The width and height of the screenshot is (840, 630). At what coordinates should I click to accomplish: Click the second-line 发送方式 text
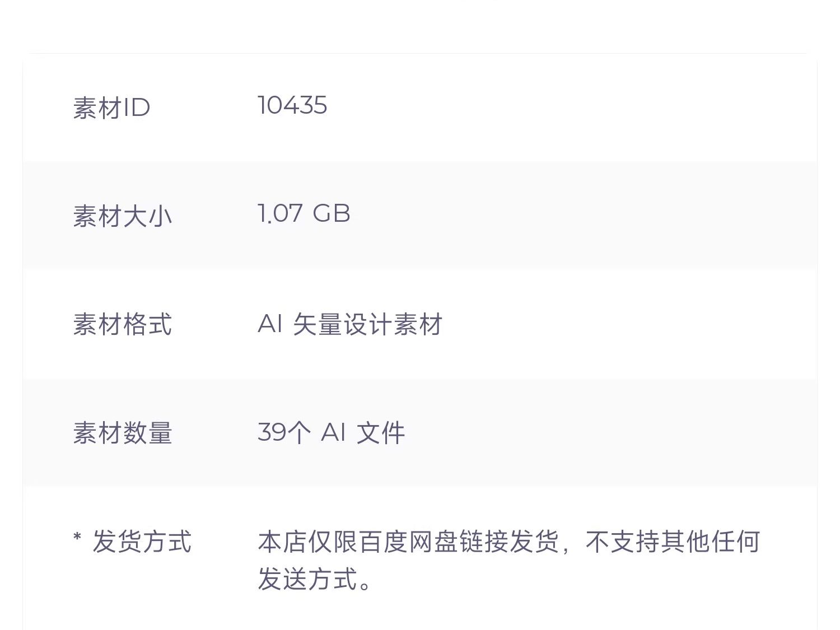(307, 579)
